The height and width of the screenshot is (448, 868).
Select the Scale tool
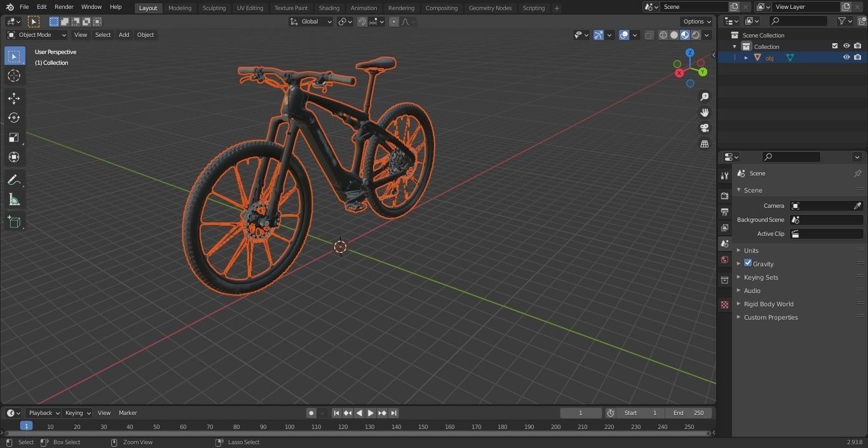click(x=14, y=137)
